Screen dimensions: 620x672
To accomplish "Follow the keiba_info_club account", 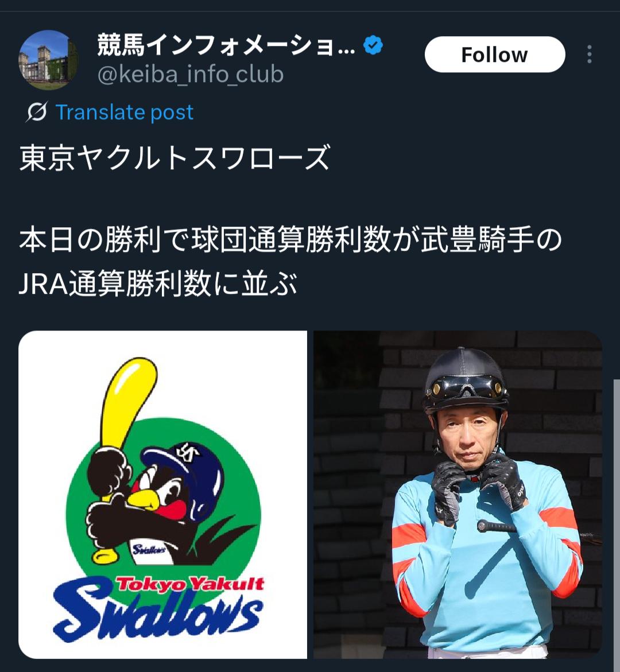I will [495, 55].
